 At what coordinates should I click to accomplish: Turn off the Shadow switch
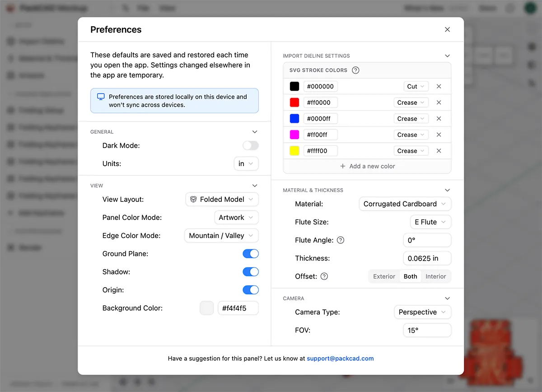(251, 272)
